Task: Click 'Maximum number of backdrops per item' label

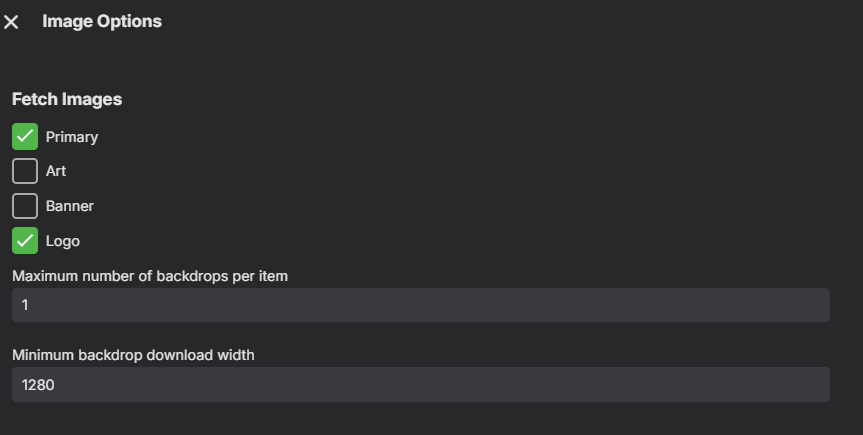Action: point(150,276)
